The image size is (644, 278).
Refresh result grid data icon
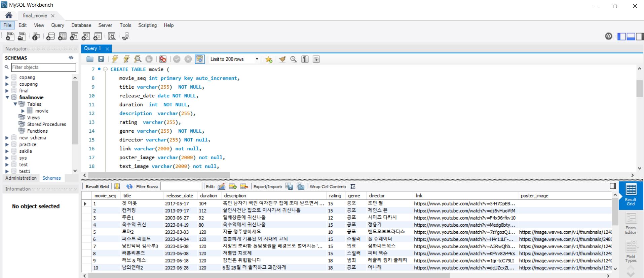click(x=129, y=186)
